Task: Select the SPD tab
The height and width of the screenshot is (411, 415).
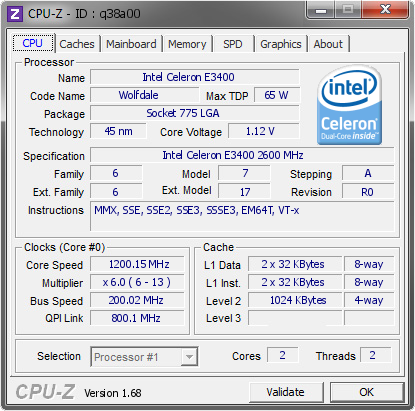Action: [x=233, y=44]
